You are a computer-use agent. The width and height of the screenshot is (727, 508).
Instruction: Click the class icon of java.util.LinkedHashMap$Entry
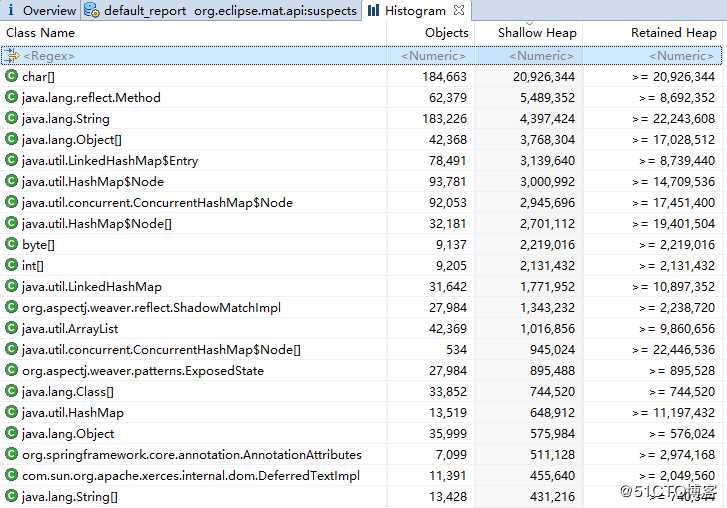point(11,160)
